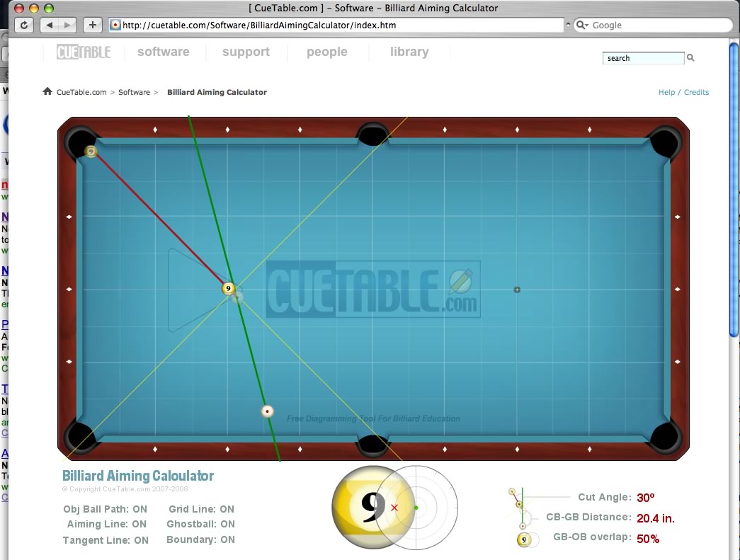
Task: Click the site search input field
Action: click(643, 58)
